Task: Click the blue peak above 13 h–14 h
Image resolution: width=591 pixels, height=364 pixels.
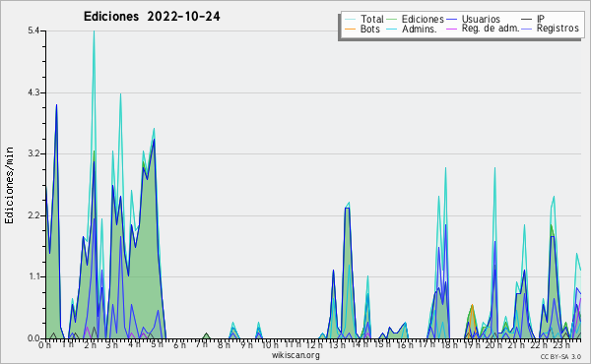Action: pyautogui.click(x=347, y=209)
